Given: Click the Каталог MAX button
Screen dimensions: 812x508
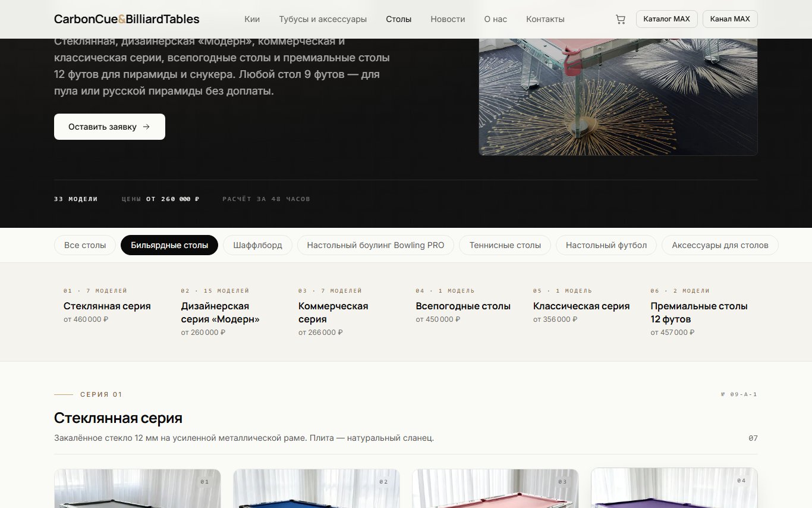Looking at the screenshot, I should [x=667, y=19].
